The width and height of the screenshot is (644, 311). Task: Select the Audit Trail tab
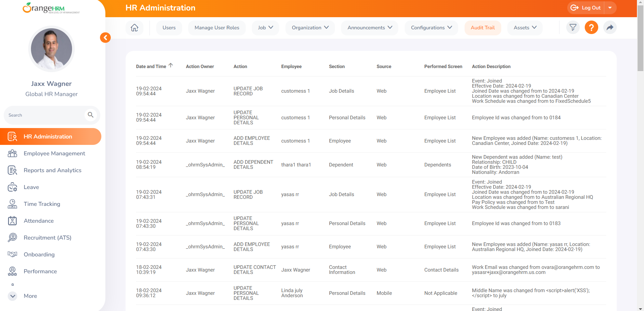483,28
